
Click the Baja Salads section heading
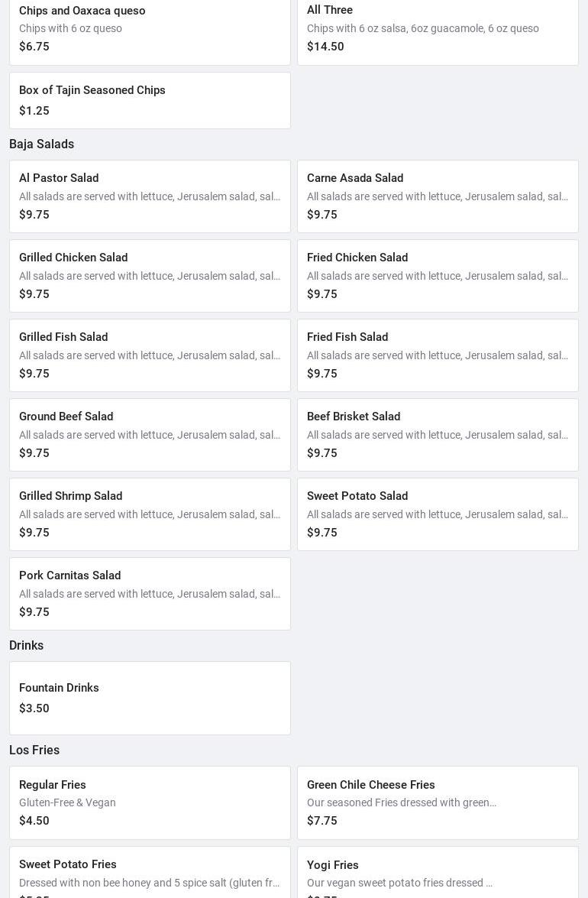pos(42,144)
